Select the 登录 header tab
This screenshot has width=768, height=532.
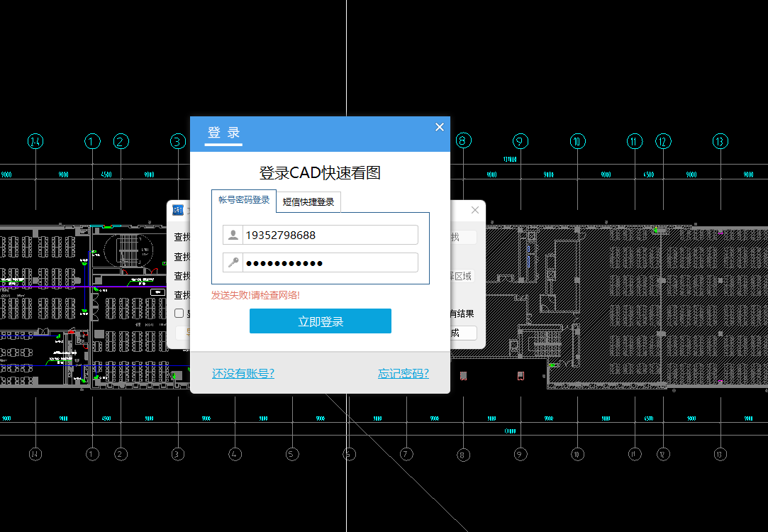223,133
